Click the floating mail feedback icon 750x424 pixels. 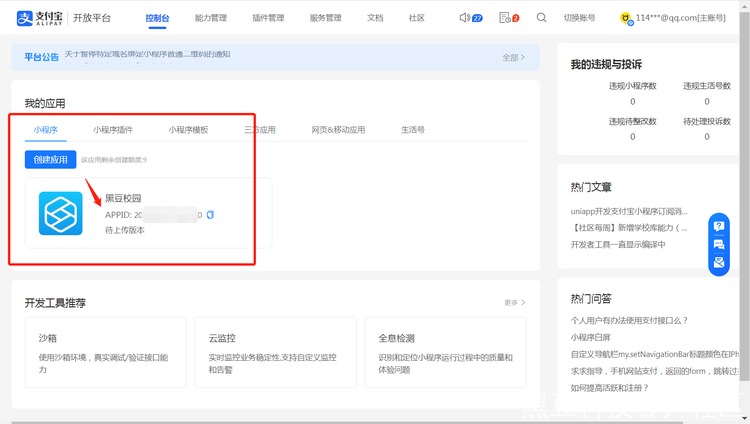pyautogui.click(x=719, y=262)
